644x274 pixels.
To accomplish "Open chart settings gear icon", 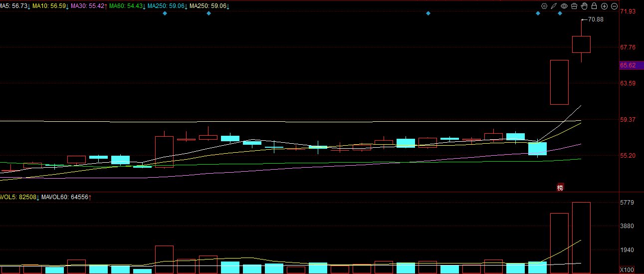I will [544, 6].
